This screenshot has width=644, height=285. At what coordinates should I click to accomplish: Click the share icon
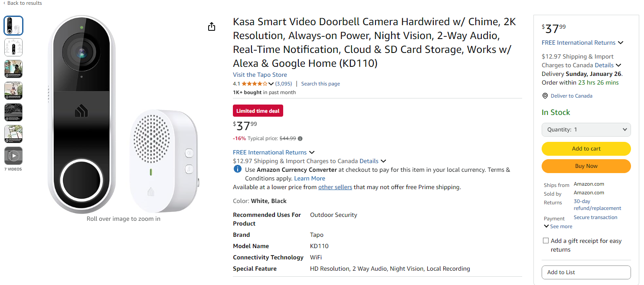(211, 26)
